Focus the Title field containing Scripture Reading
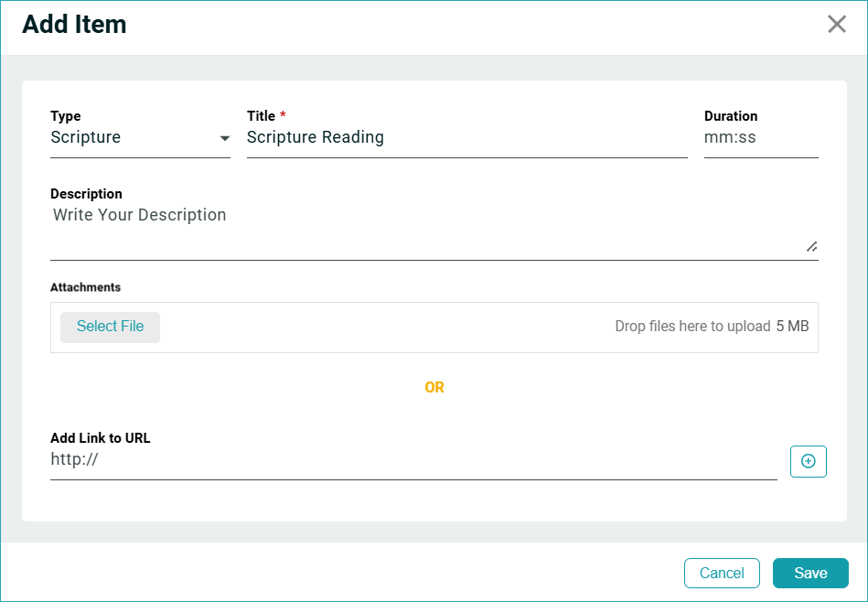Viewport: 868px width, 602px height. [466, 138]
